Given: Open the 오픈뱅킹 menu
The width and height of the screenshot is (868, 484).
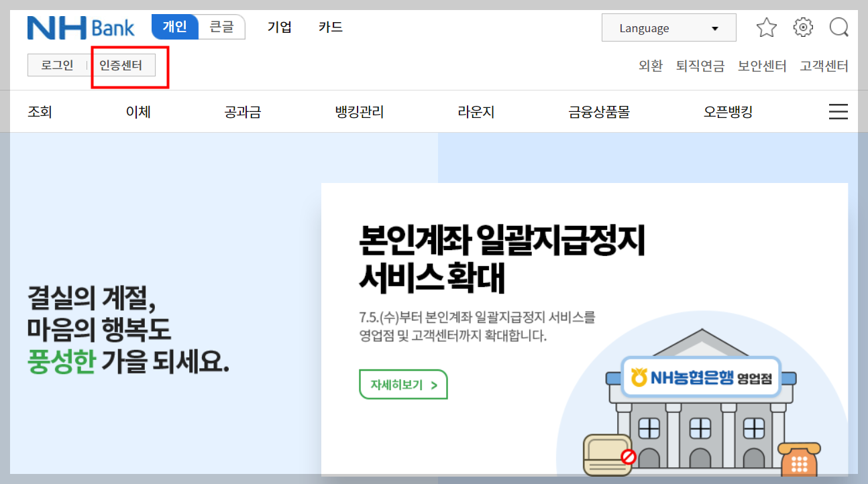Looking at the screenshot, I should point(728,112).
